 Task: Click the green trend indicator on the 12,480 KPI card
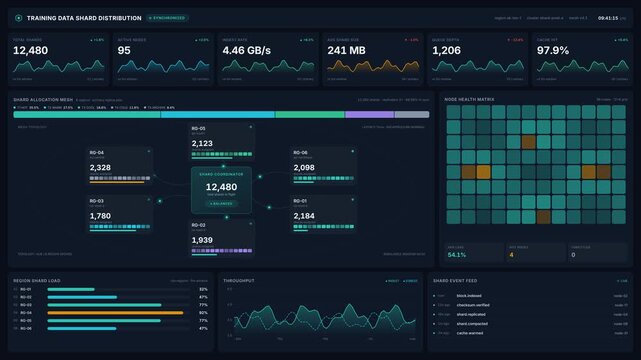point(97,40)
